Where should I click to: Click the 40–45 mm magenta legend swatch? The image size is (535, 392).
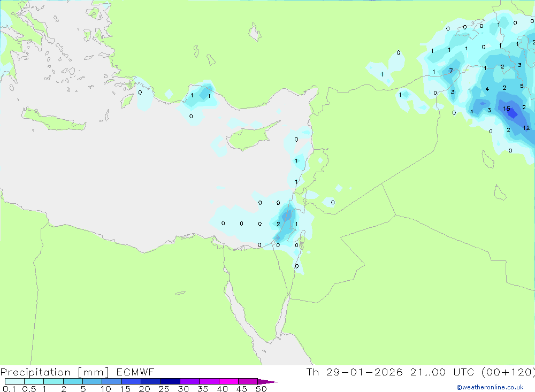coord(228,381)
